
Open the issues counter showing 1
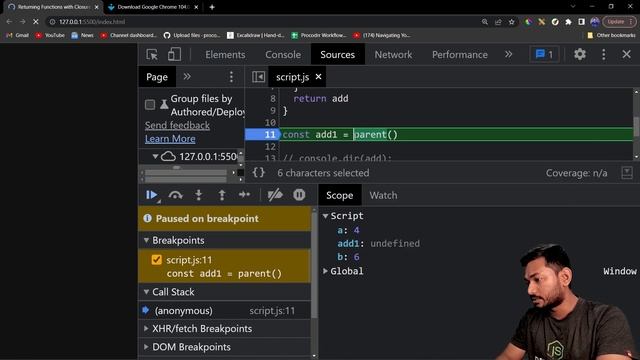click(544, 54)
